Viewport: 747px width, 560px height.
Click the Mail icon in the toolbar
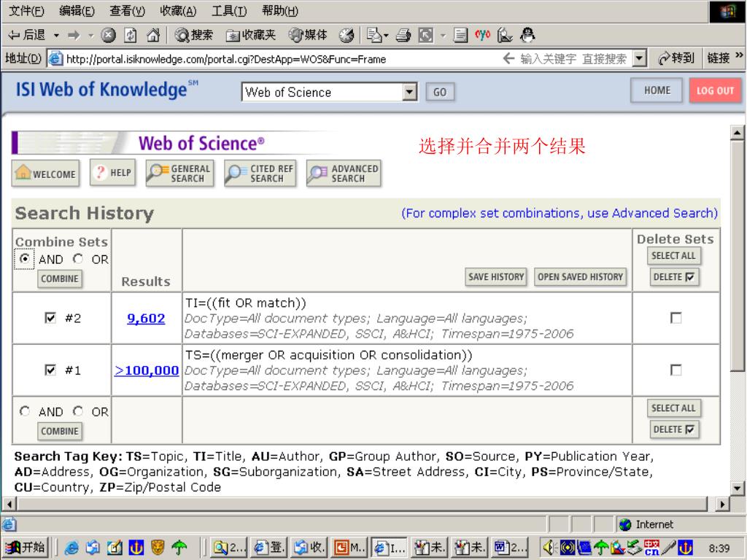(x=374, y=35)
